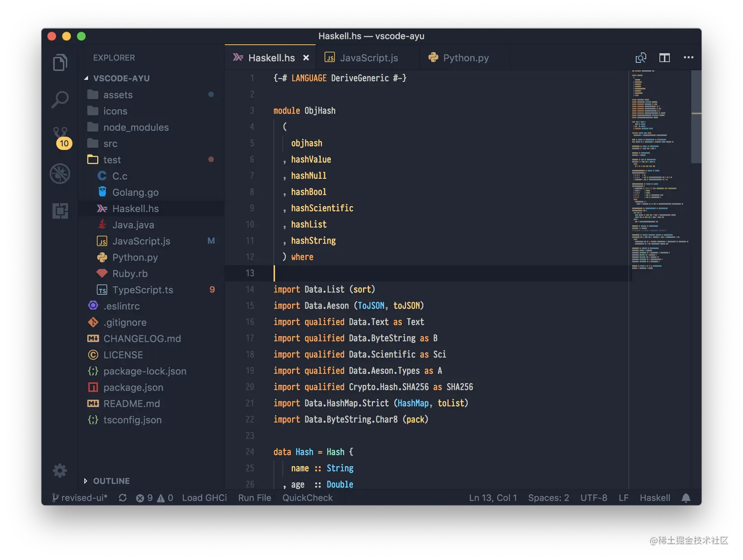Click the Synchronize Changes icon in status bar

tap(123, 498)
